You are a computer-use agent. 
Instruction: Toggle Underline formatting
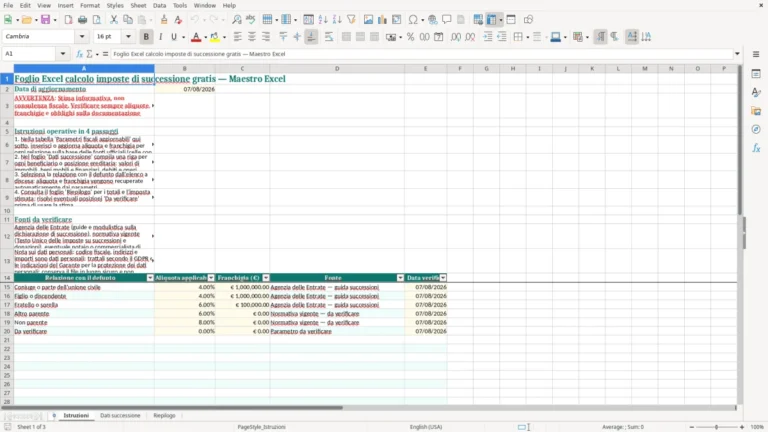click(174, 37)
